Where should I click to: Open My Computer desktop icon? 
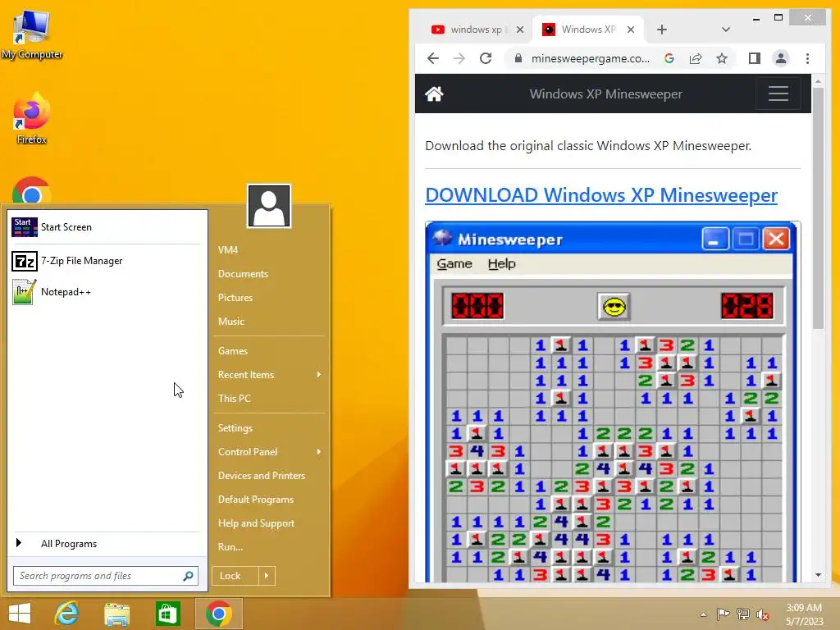pyautogui.click(x=32, y=34)
